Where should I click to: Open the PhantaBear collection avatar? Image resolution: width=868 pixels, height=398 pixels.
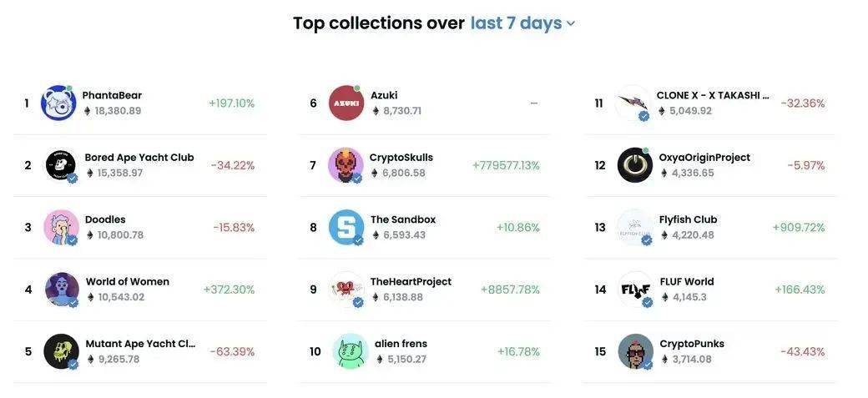point(58,103)
